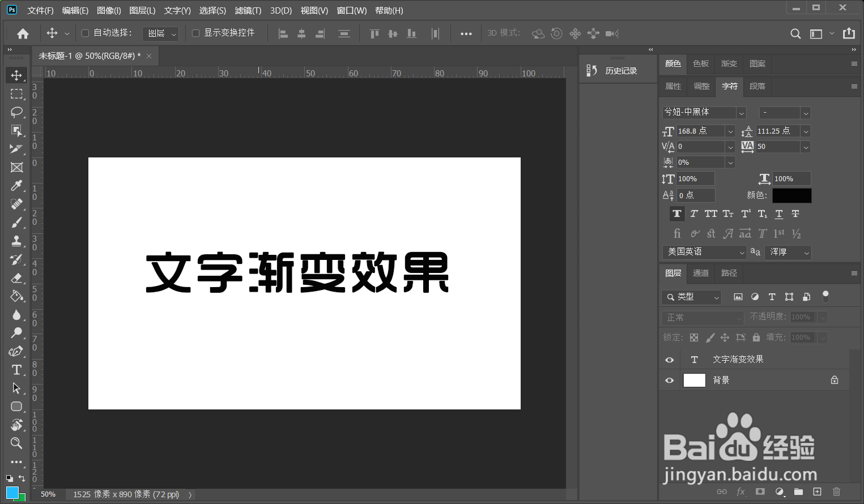This screenshot has height=504, width=864.
Task: Select the History Brush tool
Action: click(16, 259)
